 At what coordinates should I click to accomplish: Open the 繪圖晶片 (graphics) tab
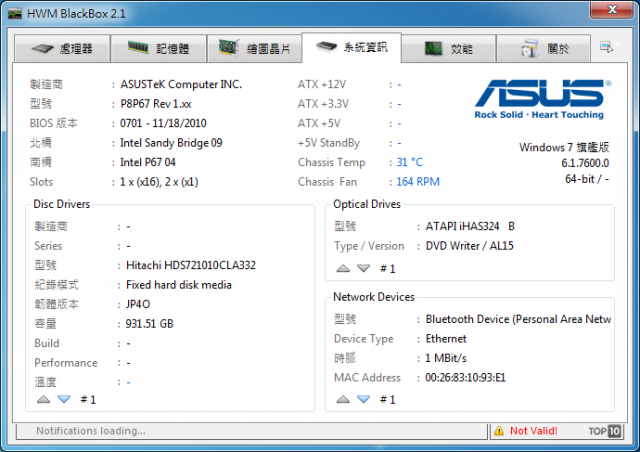(254, 49)
